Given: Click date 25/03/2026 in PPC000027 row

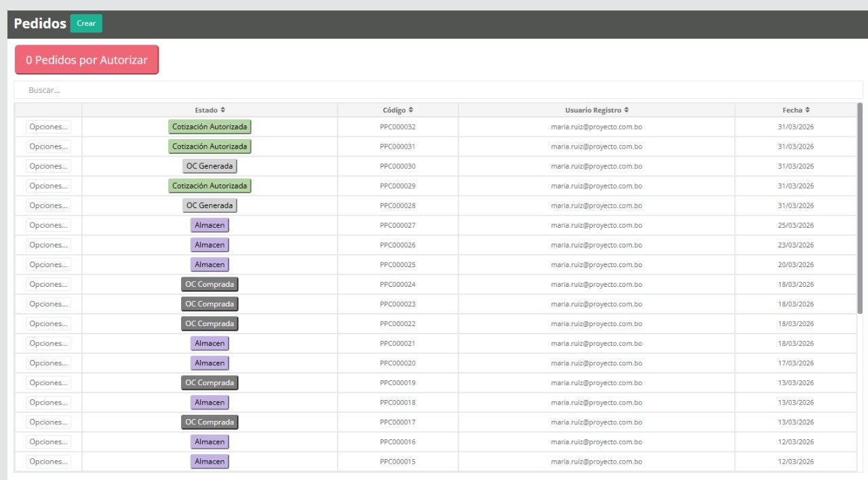Looking at the screenshot, I should pos(795,225).
